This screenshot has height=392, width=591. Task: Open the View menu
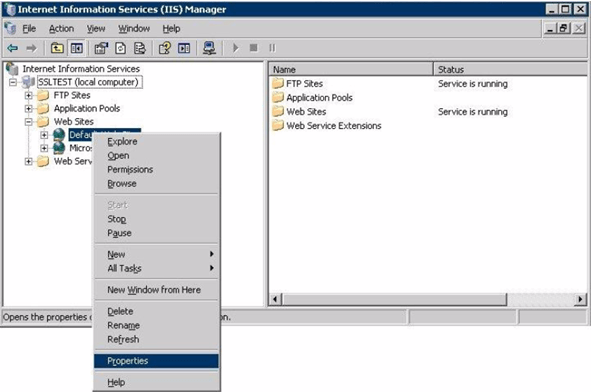click(96, 29)
